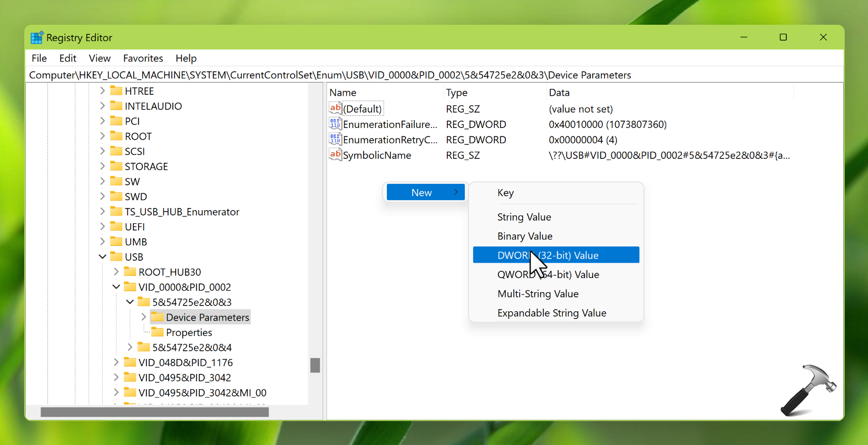Click the SymbolicName string value icon
This screenshot has height=445, width=868.
click(x=335, y=155)
